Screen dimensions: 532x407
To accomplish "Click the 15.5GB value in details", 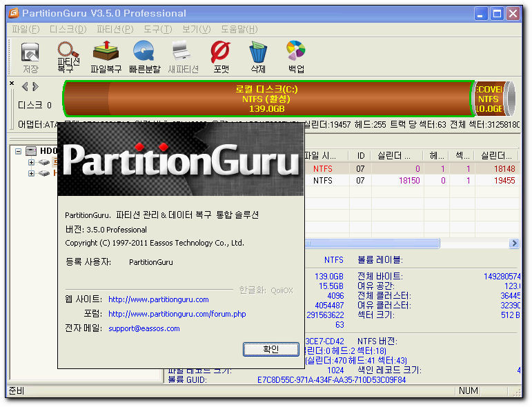I will pyautogui.click(x=331, y=286).
